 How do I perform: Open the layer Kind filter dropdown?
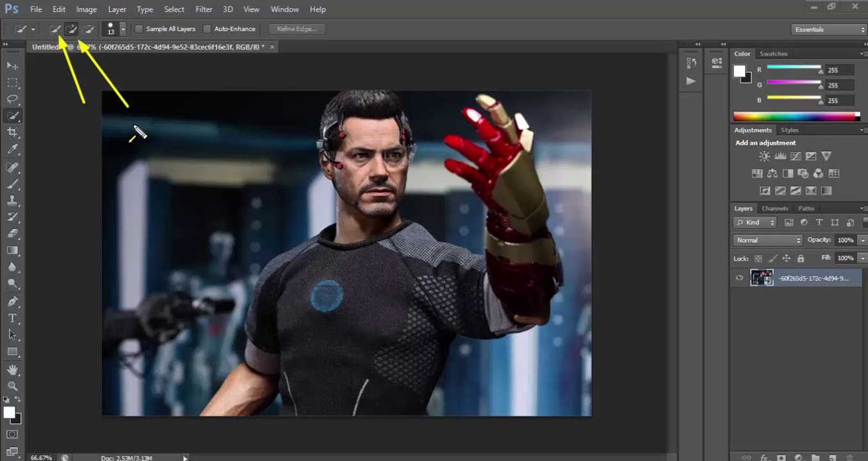(755, 222)
